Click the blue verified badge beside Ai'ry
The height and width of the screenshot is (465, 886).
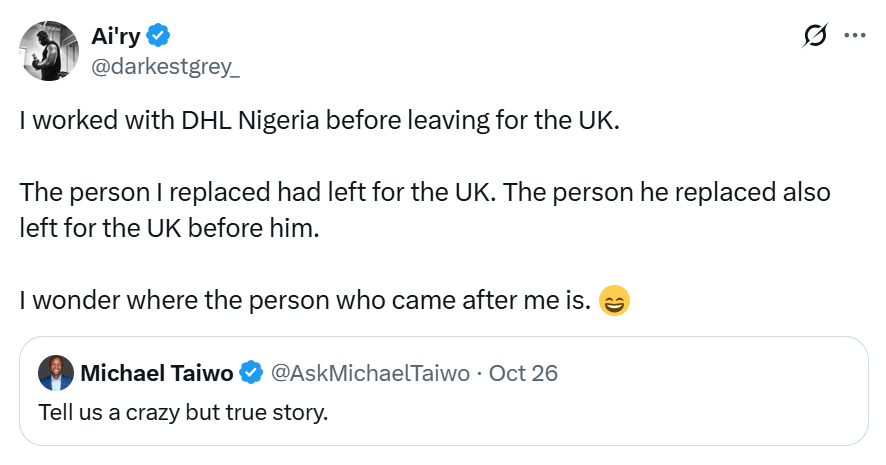pyautogui.click(x=159, y=37)
